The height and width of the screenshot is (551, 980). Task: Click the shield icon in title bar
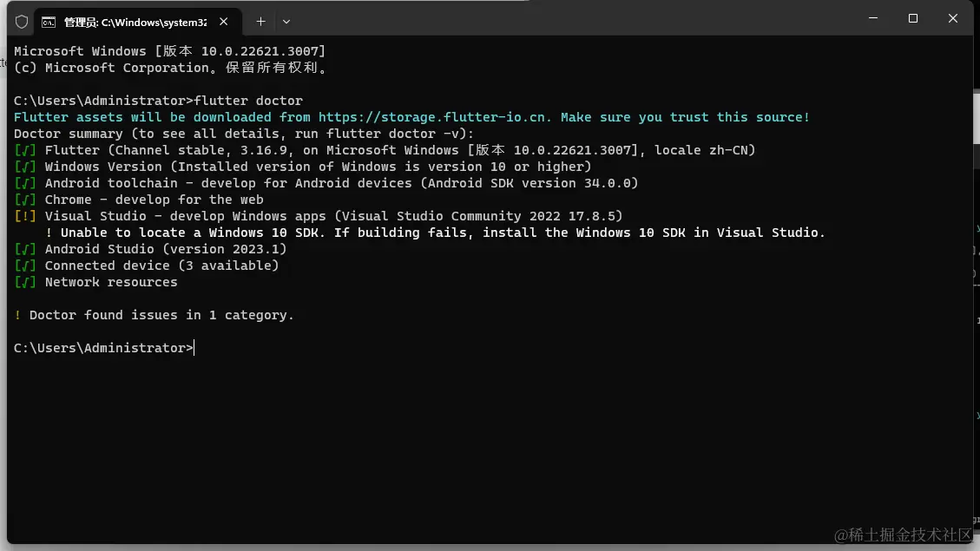(x=22, y=22)
